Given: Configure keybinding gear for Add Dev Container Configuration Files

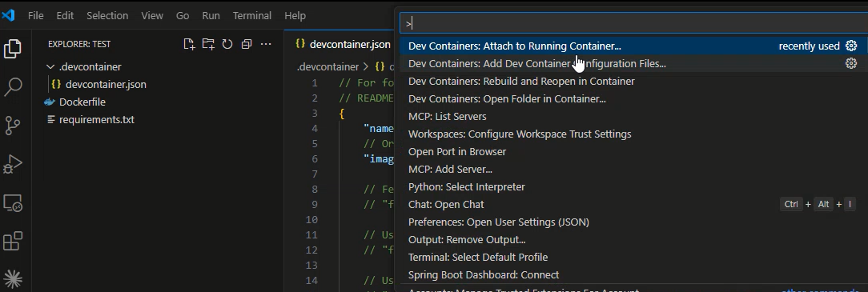Looking at the screenshot, I should (851, 63).
